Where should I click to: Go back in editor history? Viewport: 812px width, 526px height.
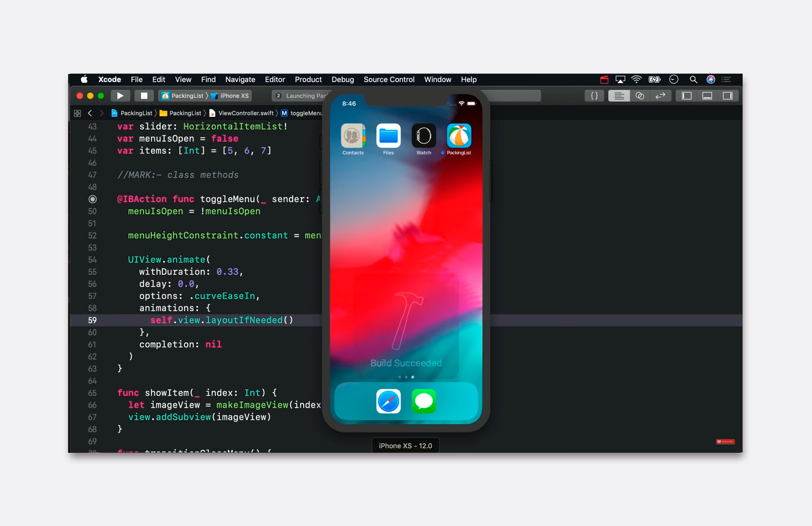90,113
